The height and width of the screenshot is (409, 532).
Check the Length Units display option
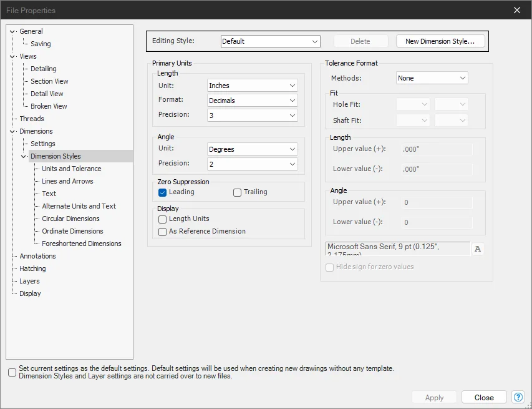coord(163,219)
